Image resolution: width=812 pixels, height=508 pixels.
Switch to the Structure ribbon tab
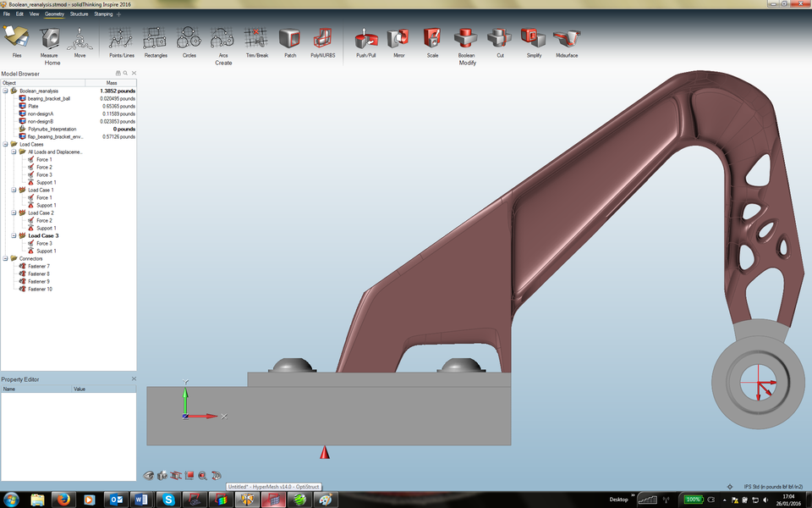(x=80, y=14)
